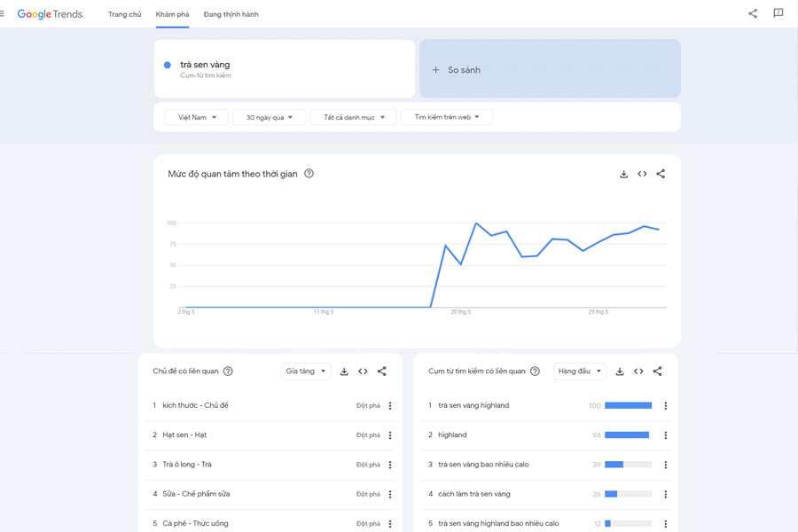Click the blue dot beside 'trà sen vàng'
This screenshot has height=532, width=798.
tap(168, 65)
